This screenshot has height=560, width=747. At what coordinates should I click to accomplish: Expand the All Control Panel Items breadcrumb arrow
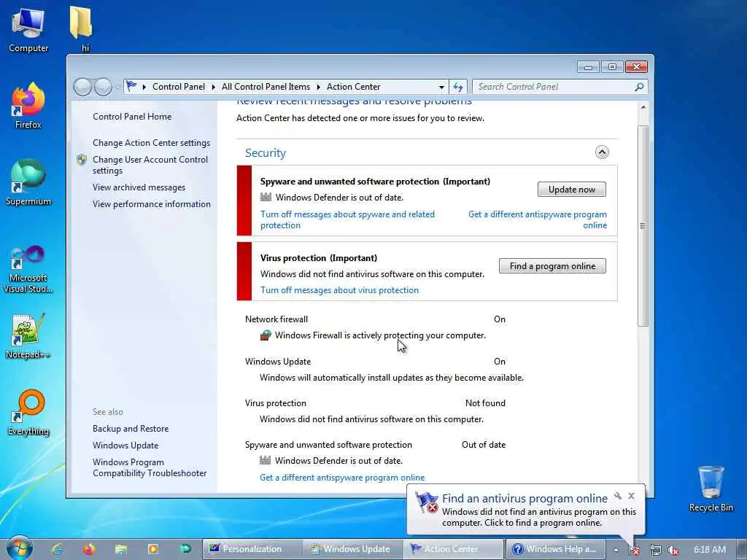point(318,87)
